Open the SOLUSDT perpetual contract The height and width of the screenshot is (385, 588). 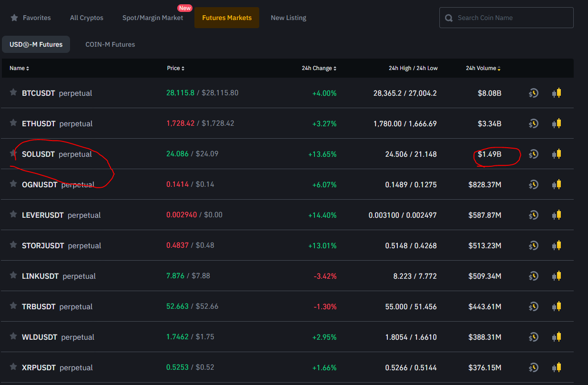[57, 154]
